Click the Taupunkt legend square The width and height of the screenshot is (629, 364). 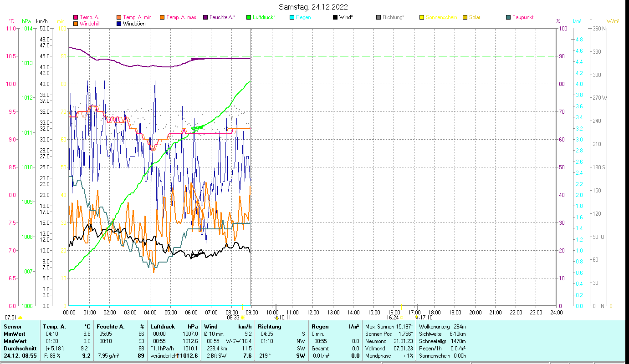(508, 18)
